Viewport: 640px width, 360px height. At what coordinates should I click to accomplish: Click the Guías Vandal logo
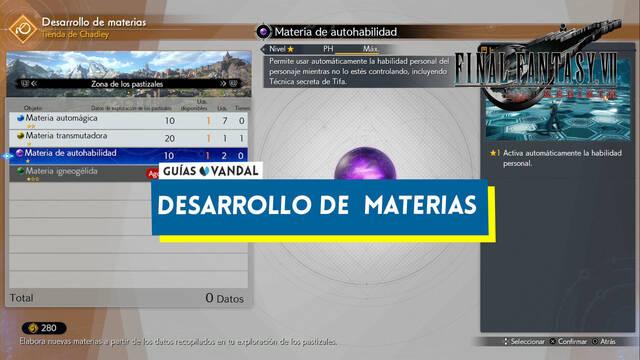(x=211, y=171)
